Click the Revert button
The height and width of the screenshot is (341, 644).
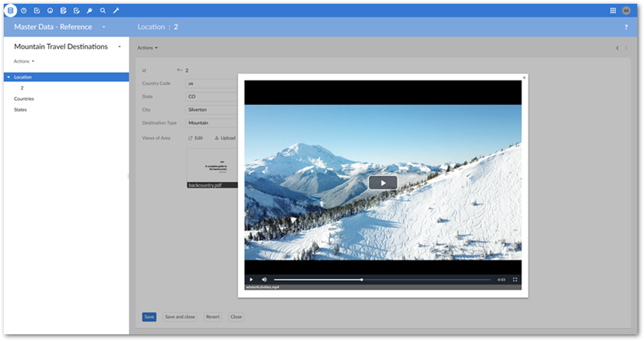[212, 316]
